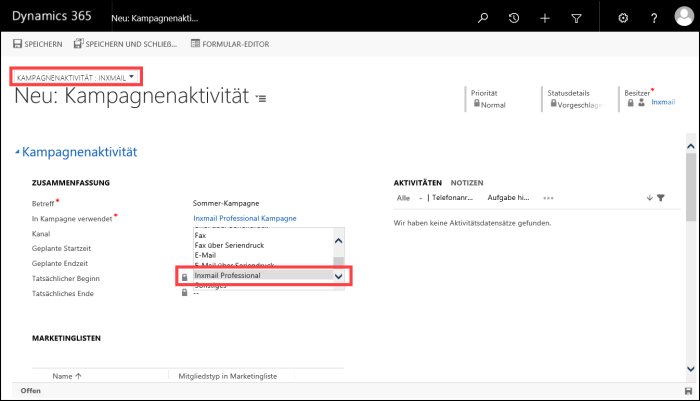Collapse the Kampagnenaktivität section triangle
Viewport: 700px width, 401px height.
tap(17, 152)
